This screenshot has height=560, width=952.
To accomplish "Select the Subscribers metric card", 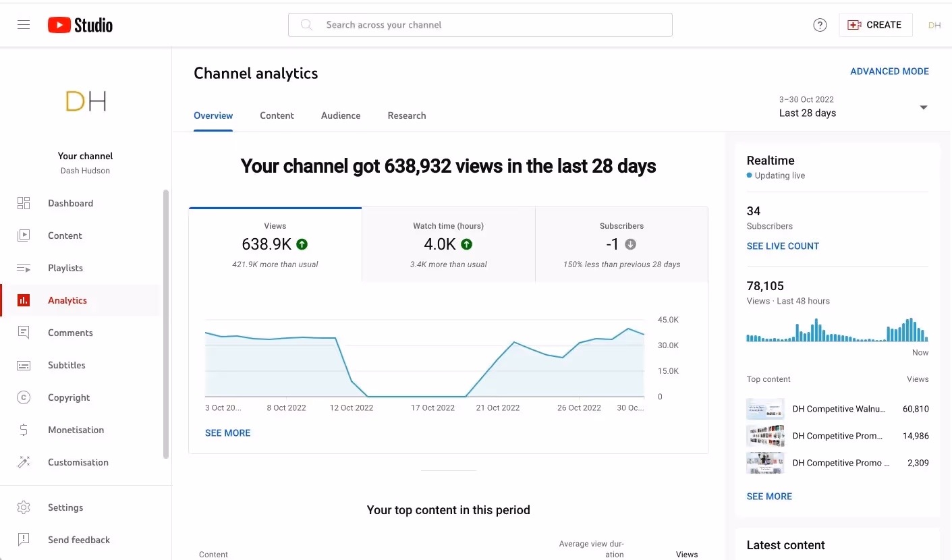I will tap(621, 244).
